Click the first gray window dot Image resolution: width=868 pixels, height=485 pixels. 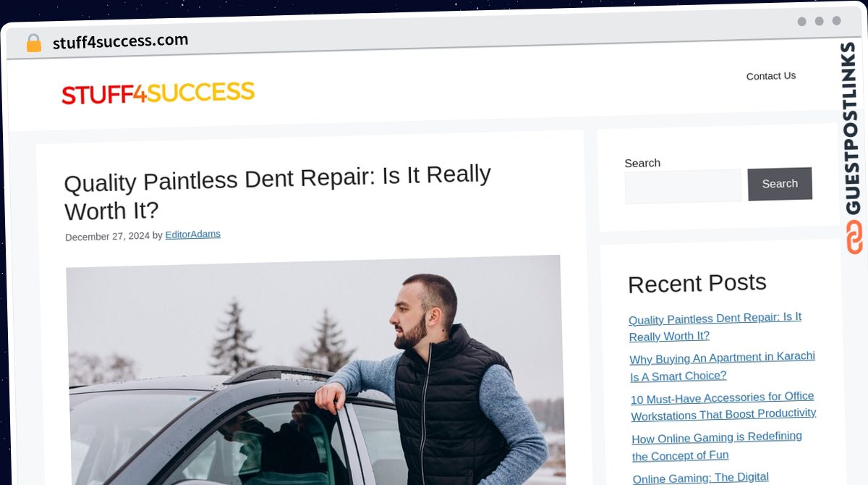click(x=801, y=22)
